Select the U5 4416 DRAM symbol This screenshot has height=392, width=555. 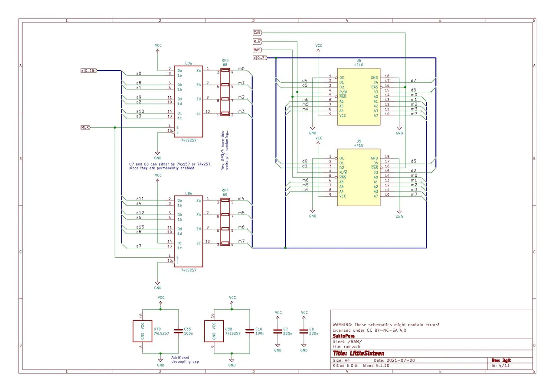[359, 178]
